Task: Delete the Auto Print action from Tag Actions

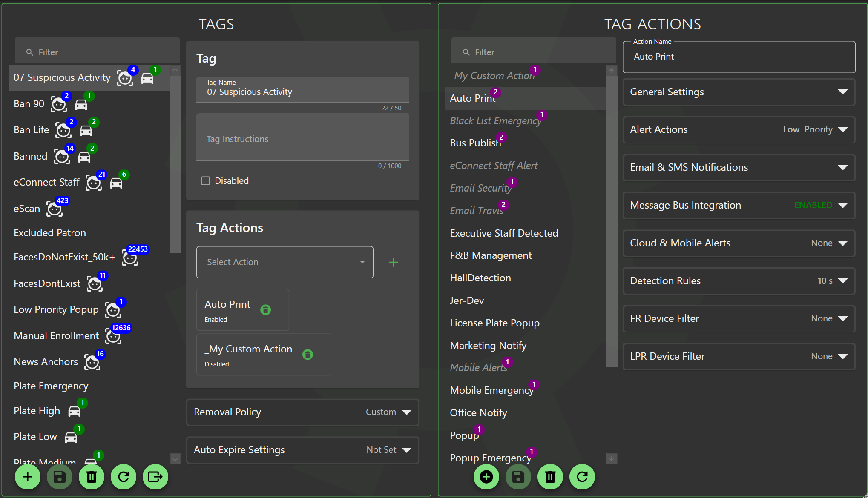Action: [265, 310]
